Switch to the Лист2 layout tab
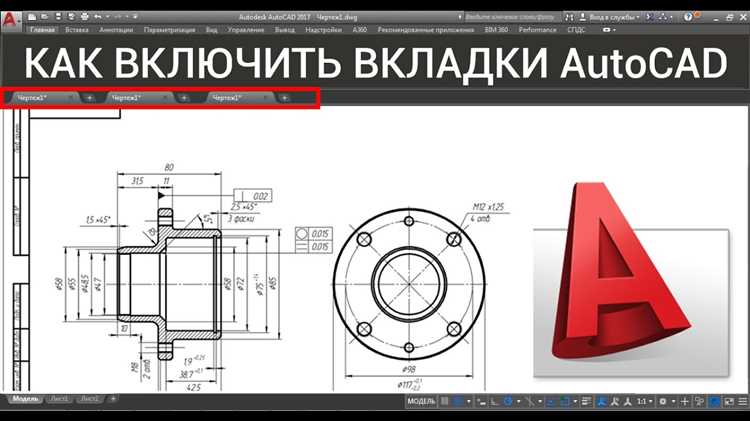 [x=89, y=399]
